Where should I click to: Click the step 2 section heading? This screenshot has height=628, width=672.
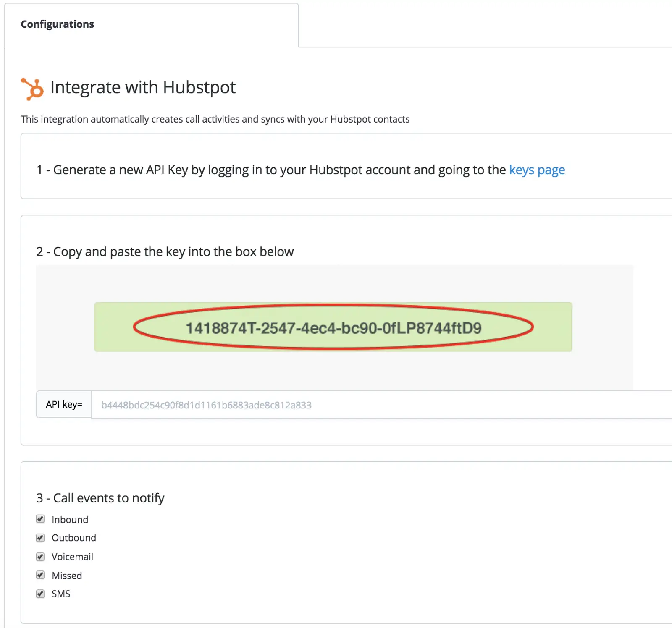tap(165, 251)
